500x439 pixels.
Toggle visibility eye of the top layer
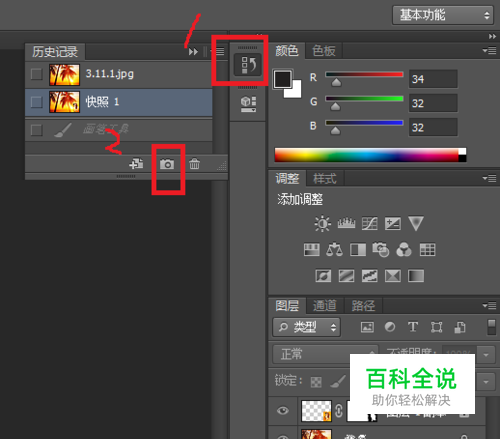[x=283, y=410]
